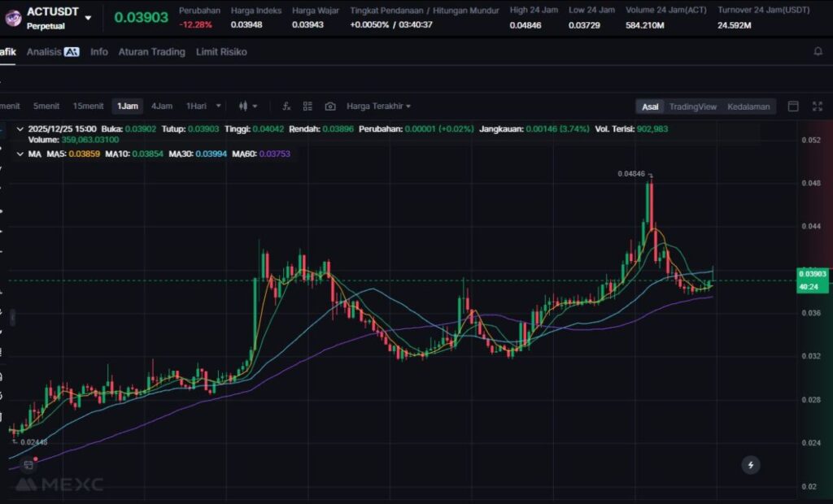Select the 15menit timeframe
Screen dimensions: 833x504
pos(88,106)
